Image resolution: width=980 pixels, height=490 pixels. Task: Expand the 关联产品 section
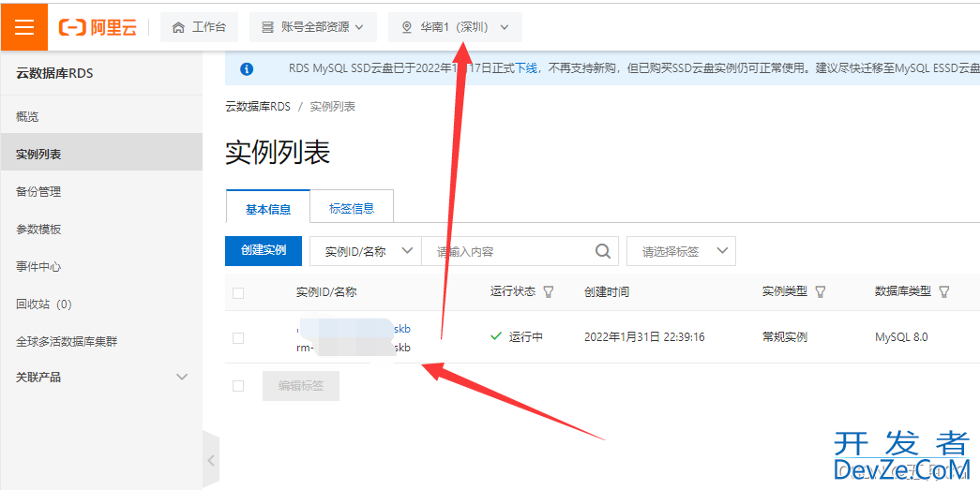tap(101, 377)
